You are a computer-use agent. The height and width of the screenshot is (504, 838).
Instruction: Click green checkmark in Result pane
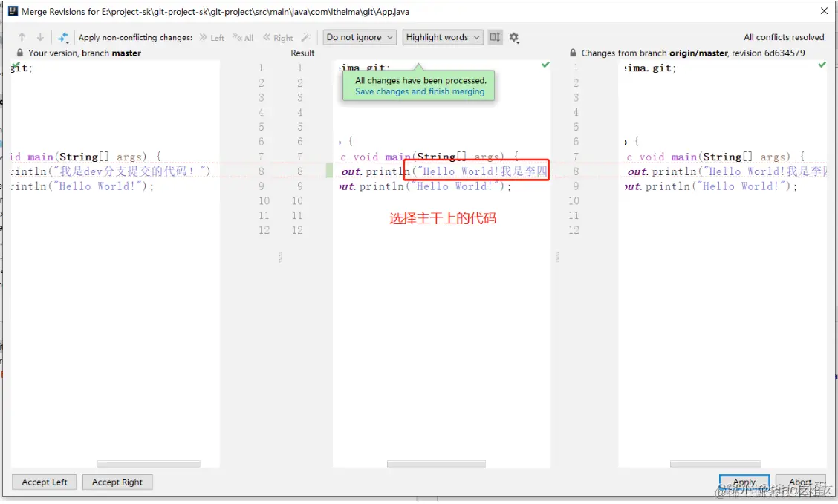[545, 65]
